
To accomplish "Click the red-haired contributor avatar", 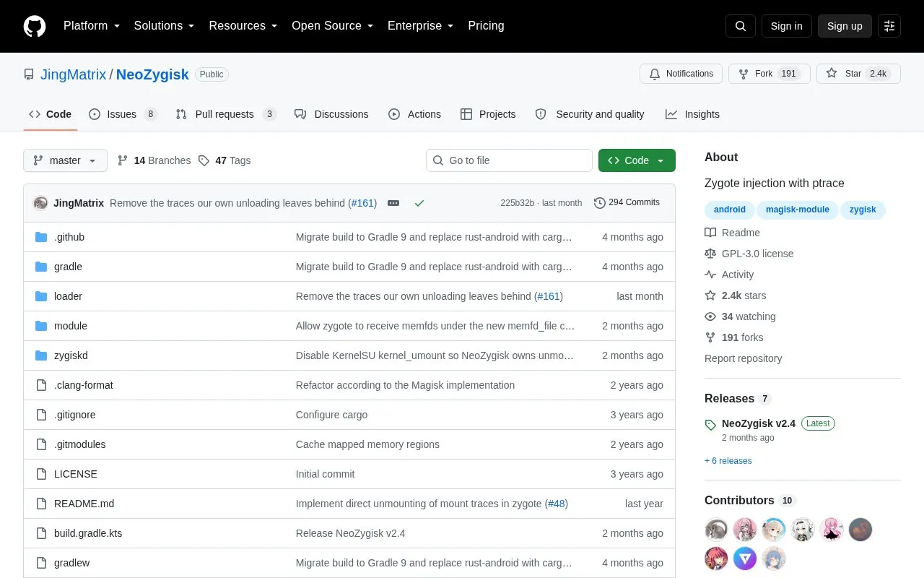I will [716, 558].
